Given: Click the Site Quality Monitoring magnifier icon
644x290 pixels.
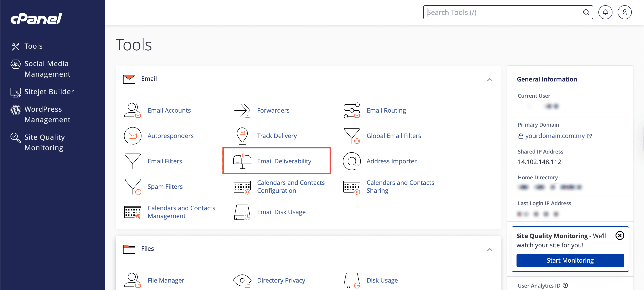Looking at the screenshot, I should pyautogui.click(x=16, y=138).
